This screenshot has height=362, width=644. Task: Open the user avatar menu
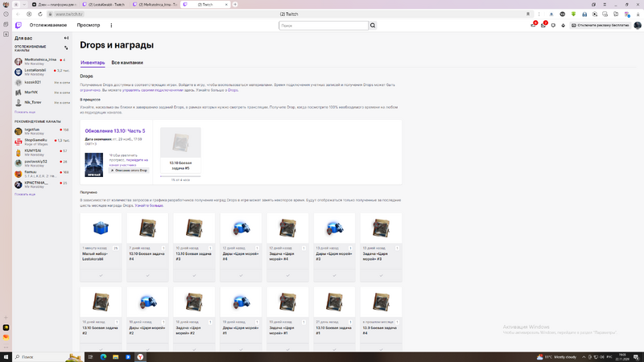pyautogui.click(x=638, y=26)
